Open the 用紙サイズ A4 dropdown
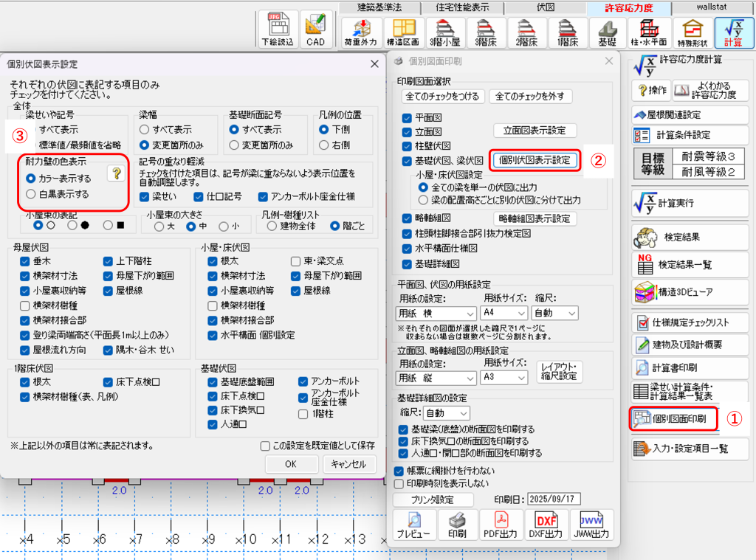The image size is (756, 560). click(x=509, y=314)
